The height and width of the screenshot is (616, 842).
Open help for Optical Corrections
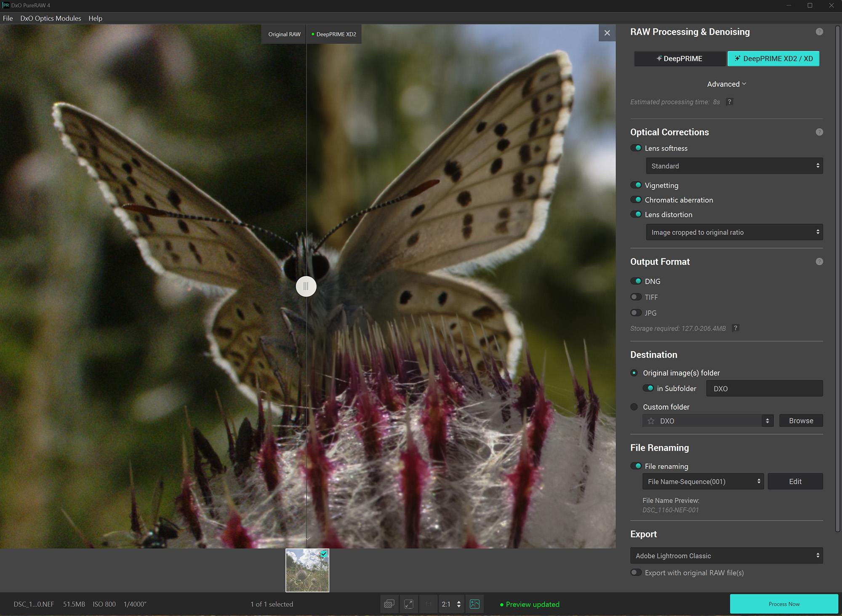coord(819,132)
